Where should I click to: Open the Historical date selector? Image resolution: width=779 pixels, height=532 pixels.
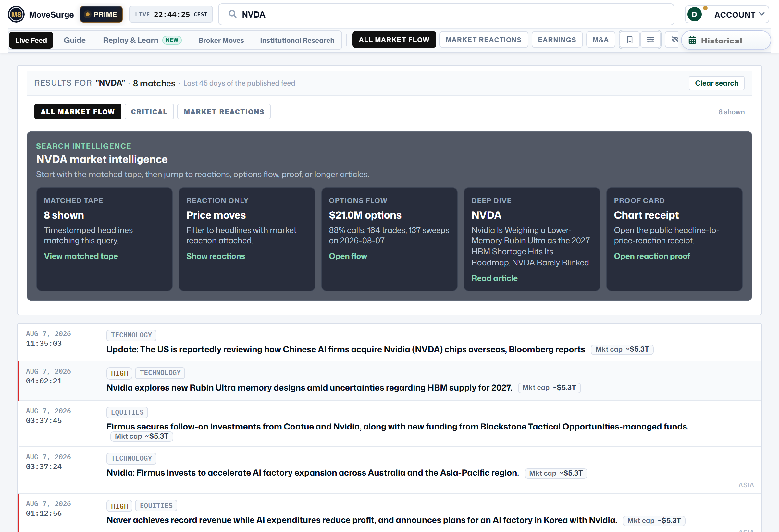coord(726,41)
